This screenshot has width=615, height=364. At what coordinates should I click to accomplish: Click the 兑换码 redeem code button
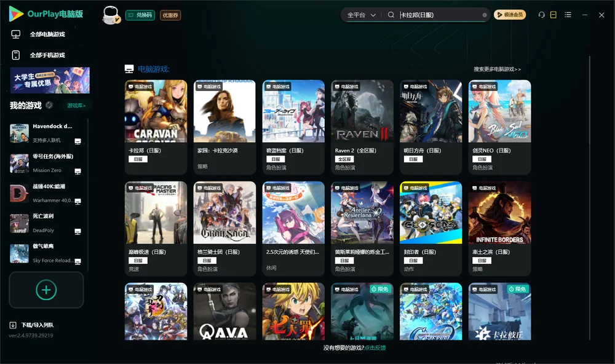(x=140, y=15)
